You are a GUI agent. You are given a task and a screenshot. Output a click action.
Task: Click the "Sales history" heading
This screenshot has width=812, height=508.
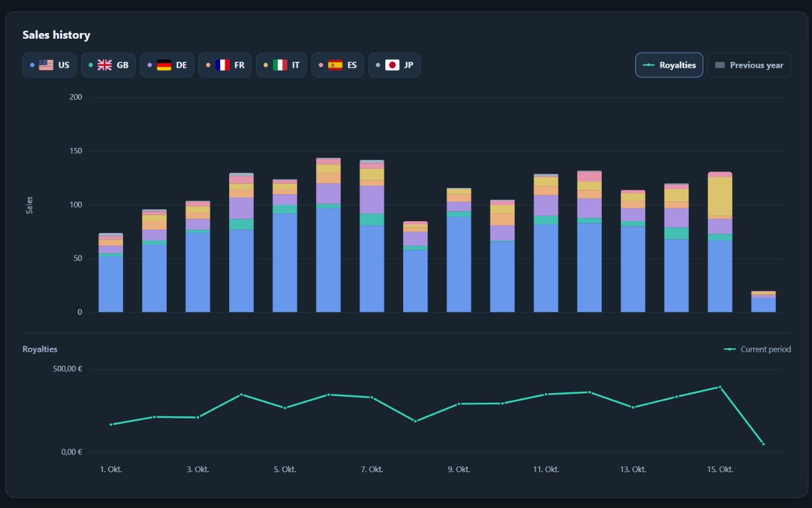pos(56,35)
